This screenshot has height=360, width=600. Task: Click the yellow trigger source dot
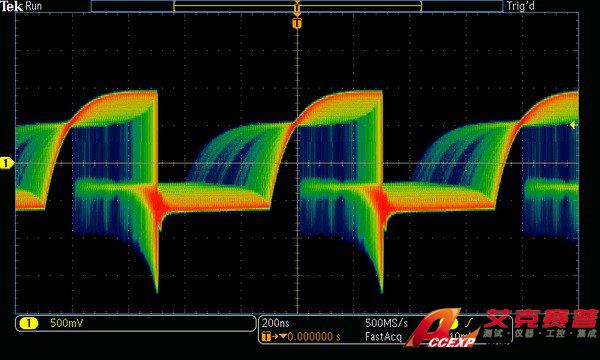point(454,324)
